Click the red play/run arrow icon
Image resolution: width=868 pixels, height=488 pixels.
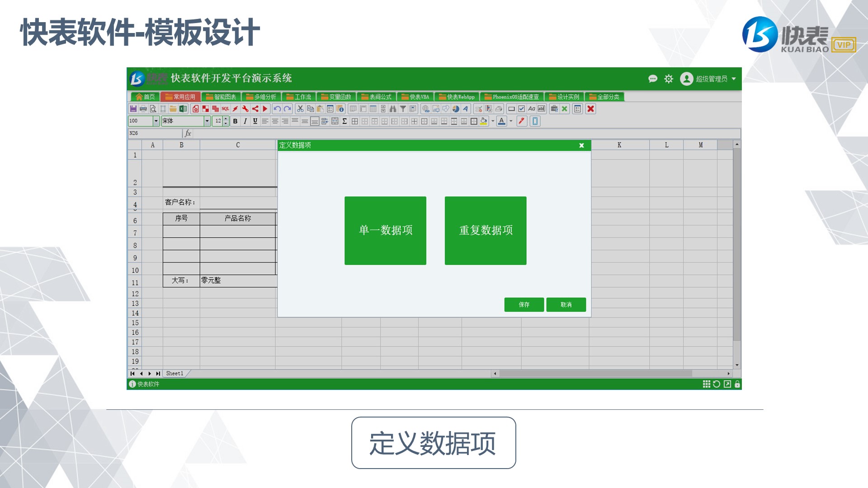pyautogui.click(x=265, y=109)
